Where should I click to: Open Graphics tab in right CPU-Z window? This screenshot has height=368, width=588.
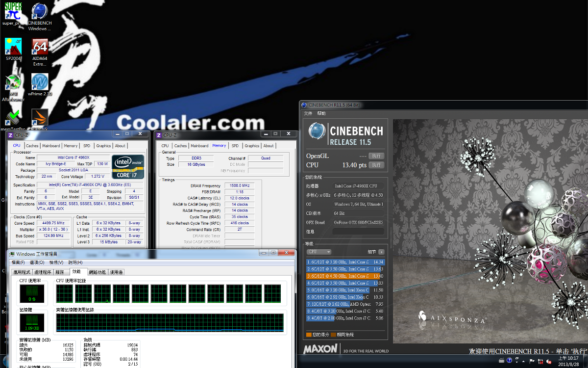coord(252,146)
